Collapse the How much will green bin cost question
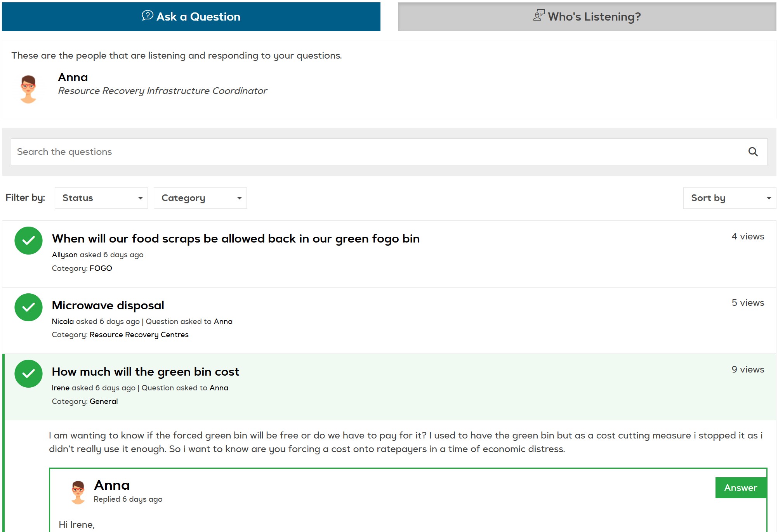 tap(145, 372)
